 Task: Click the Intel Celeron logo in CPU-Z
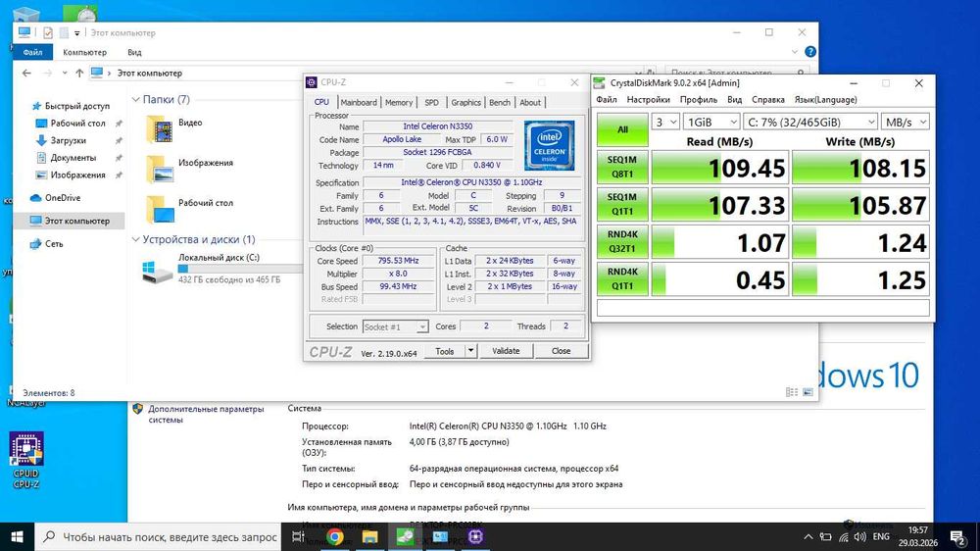tap(550, 146)
